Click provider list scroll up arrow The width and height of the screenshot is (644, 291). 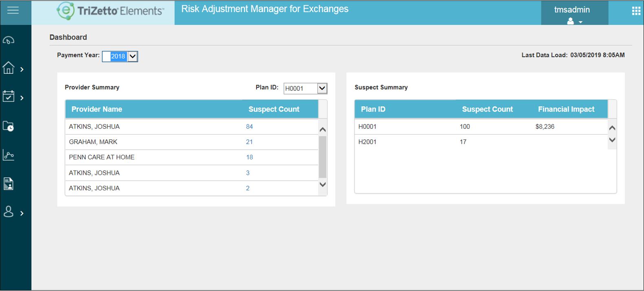point(323,130)
